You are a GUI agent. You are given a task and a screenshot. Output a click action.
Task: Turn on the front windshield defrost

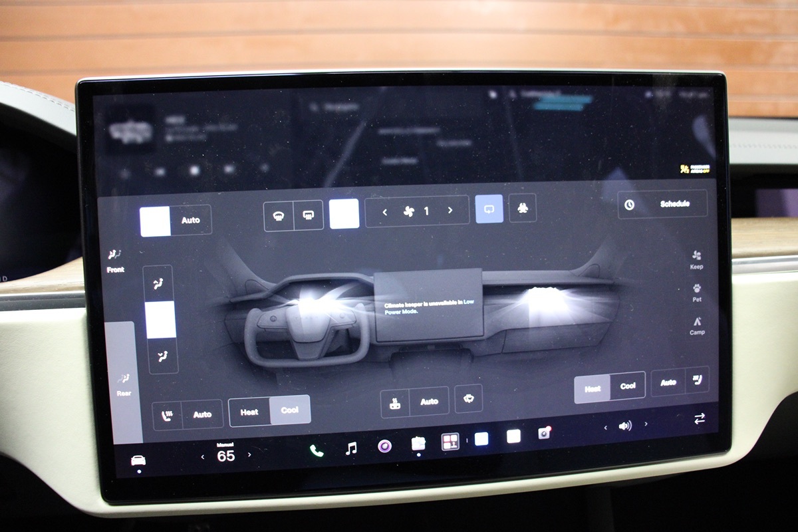coord(279,215)
